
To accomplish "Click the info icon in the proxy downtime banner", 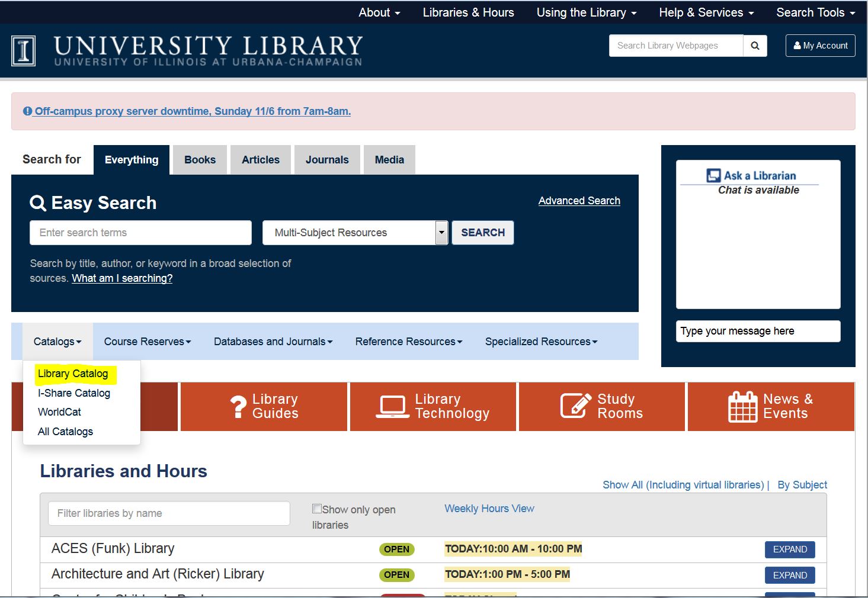I will pyautogui.click(x=27, y=110).
